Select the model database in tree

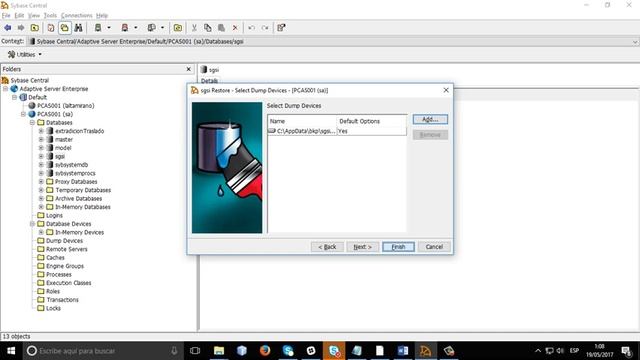(x=63, y=148)
